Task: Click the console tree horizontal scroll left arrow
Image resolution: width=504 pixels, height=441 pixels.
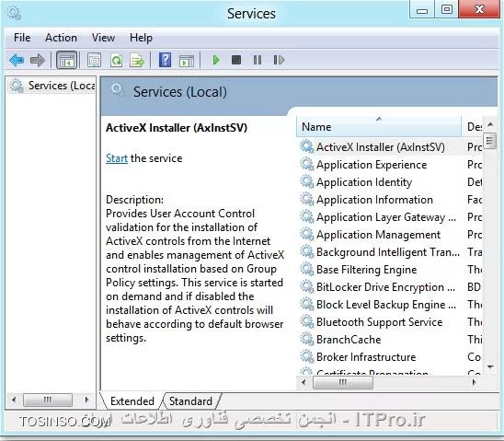Action: click(14, 400)
